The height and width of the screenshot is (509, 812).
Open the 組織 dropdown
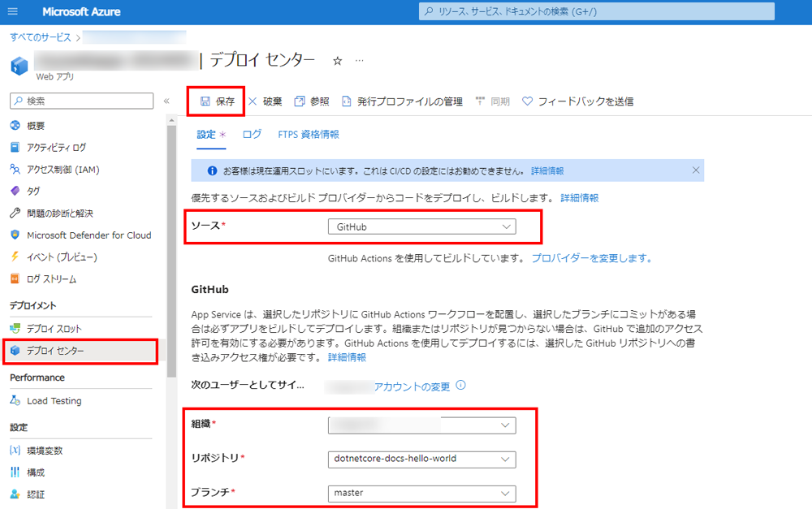(x=422, y=425)
